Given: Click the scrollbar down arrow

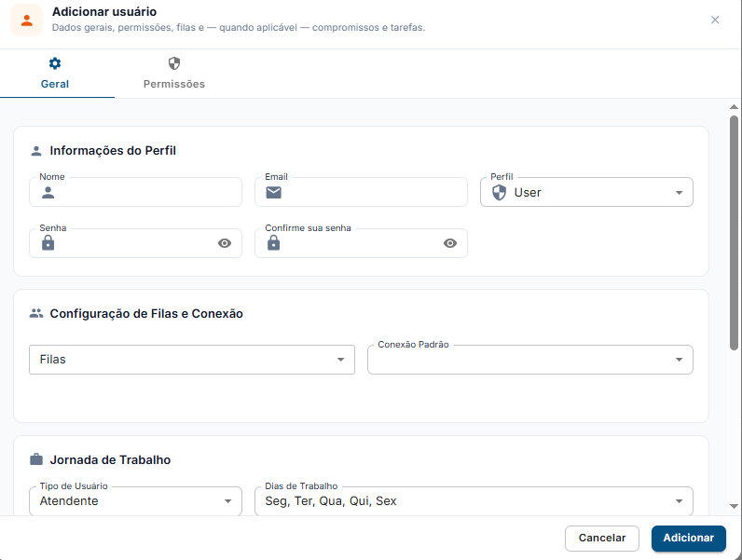Looking at the screenshot, I should point(734,506).
